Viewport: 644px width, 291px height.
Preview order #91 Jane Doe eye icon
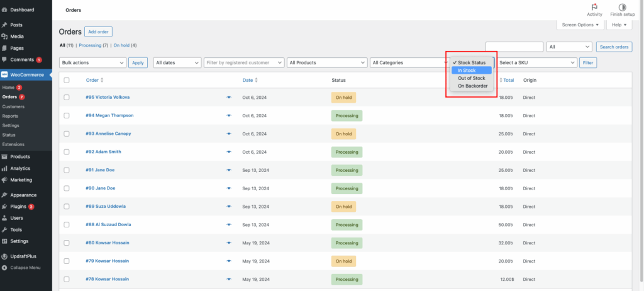click(229, 170)
